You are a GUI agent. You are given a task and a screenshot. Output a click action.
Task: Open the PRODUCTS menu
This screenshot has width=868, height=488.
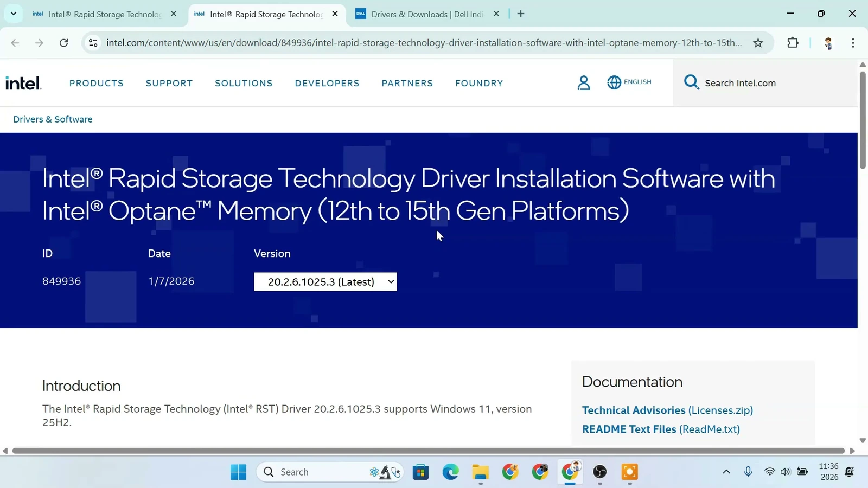point(97,83)
